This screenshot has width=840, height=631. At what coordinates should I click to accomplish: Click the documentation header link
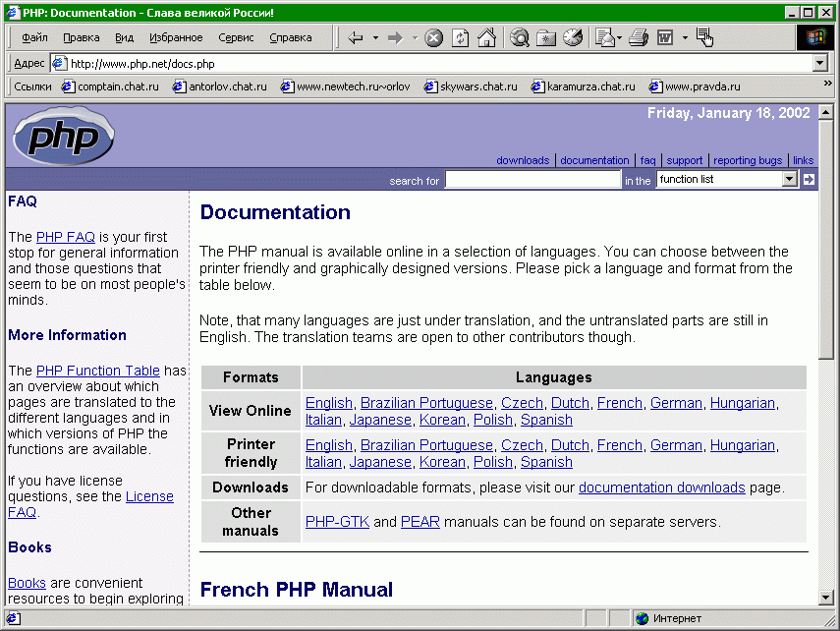tap(594, 160)
